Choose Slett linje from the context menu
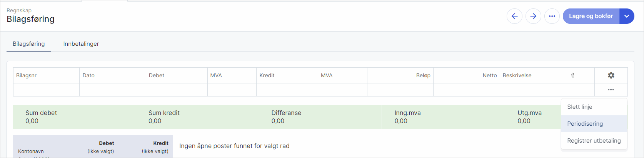This screenshot has height=158, width=644. tap(580, 107)
